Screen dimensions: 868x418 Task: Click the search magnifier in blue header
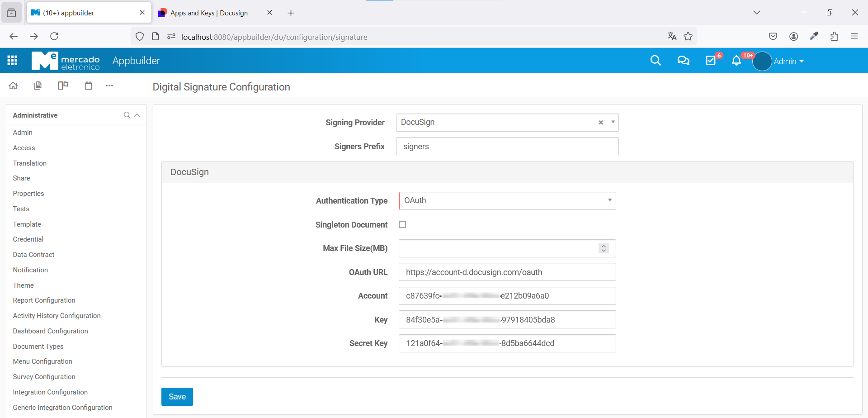click(655, 61)
